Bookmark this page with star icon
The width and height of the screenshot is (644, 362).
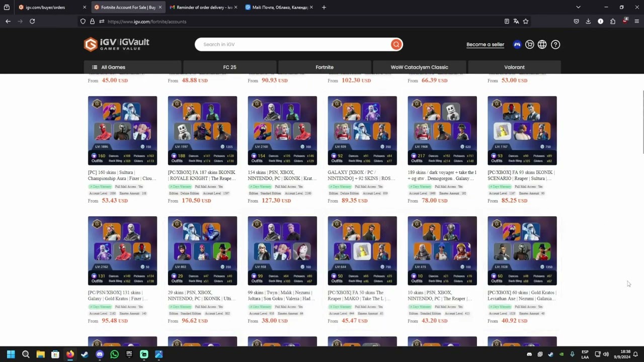tap(526, 21)
